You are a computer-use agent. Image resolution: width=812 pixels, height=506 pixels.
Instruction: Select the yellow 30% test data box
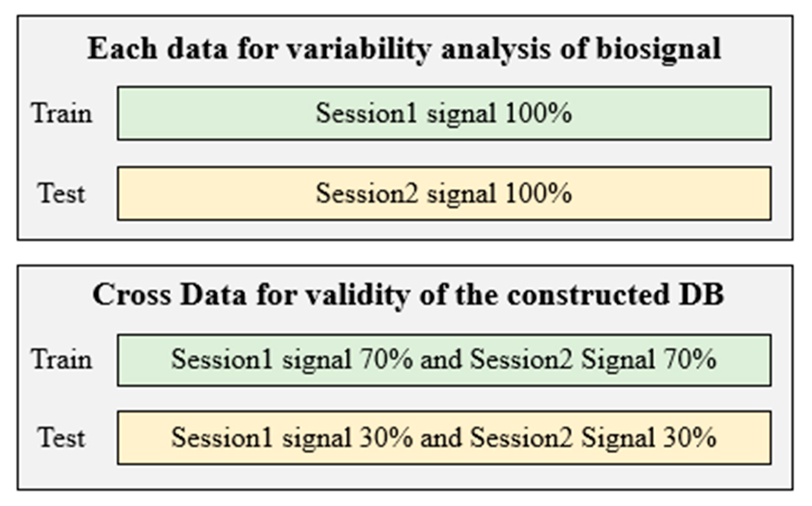coord(444,438)
